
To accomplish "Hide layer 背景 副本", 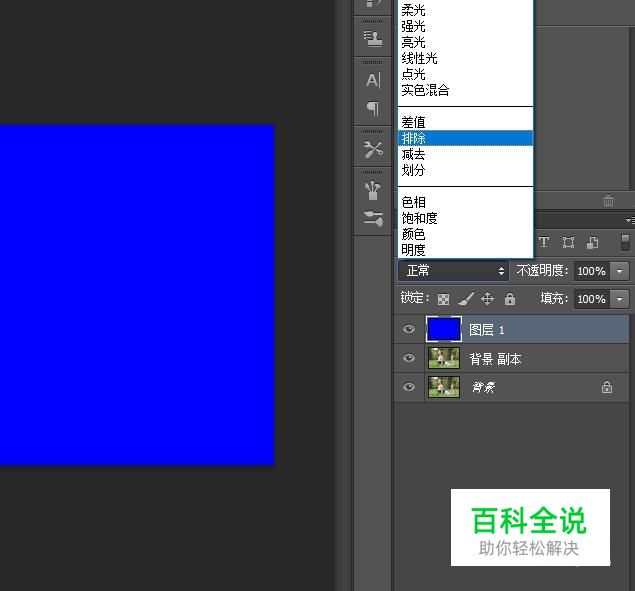I will 409,358.
